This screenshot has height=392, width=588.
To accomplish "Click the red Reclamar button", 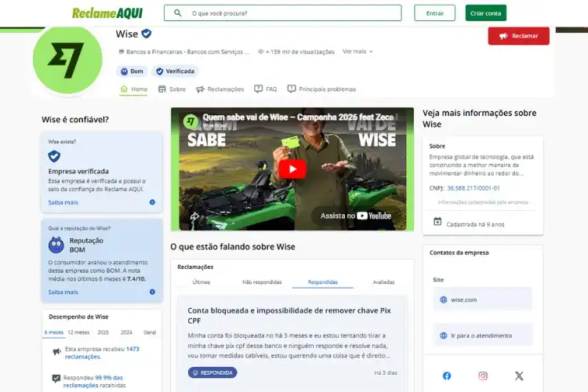I will click(x=519, y=35).
